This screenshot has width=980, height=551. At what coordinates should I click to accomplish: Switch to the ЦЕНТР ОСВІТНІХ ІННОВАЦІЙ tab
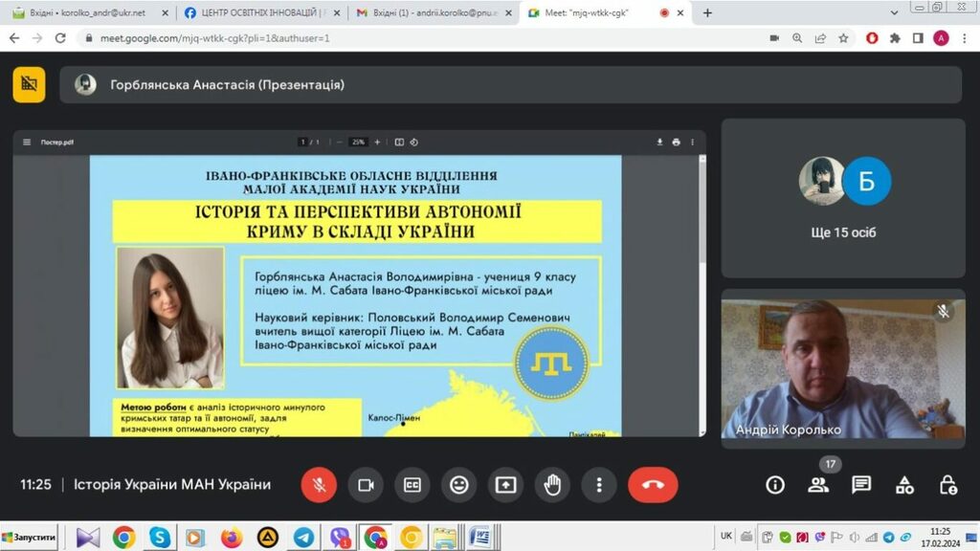[258, 13]
